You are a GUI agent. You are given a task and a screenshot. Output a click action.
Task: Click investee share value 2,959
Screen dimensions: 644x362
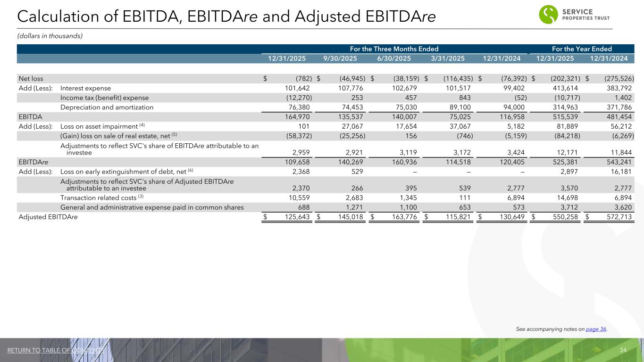301,153
